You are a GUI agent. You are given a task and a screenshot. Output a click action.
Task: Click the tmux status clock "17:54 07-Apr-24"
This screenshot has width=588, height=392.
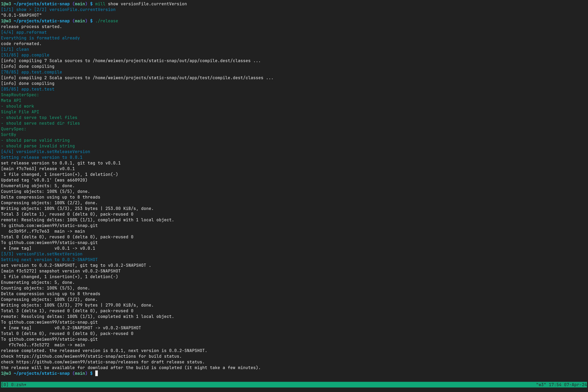click(567, 385)
